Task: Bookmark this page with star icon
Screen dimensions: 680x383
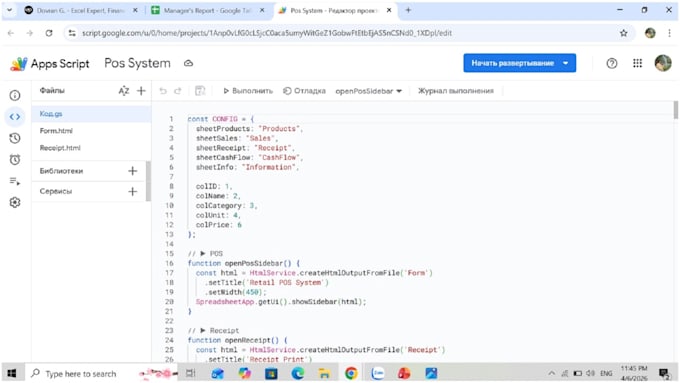Action: [624, 33]
